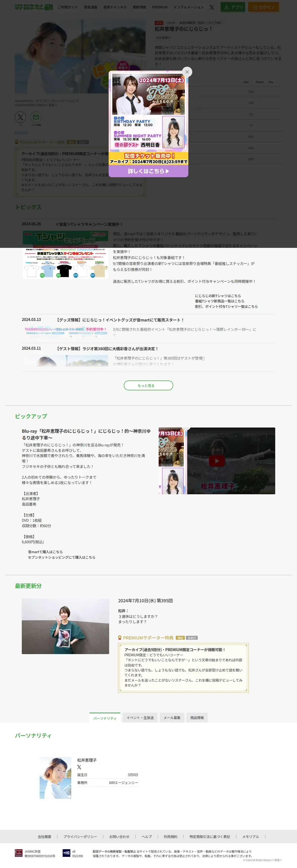This screenshot has width=297, height=868.
Task: Click the Blu-ray pickup heading
Action: click(x=86, y=434)
